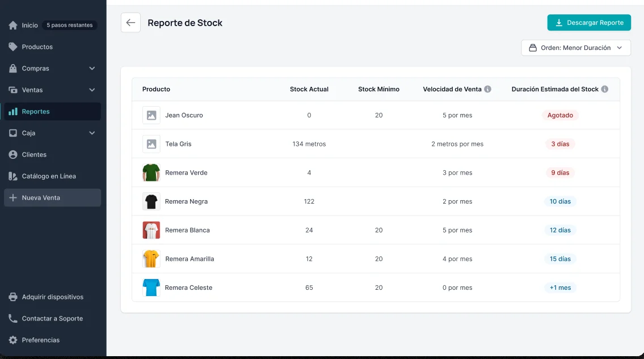
Task: Click the 122 stock value of Remera Negra
Action: click(x=309, y=201)
